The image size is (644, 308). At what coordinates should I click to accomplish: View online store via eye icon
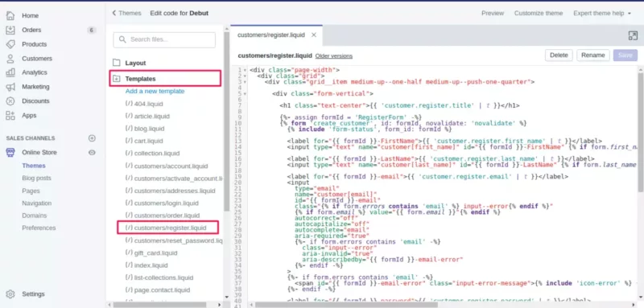point(92,153)
